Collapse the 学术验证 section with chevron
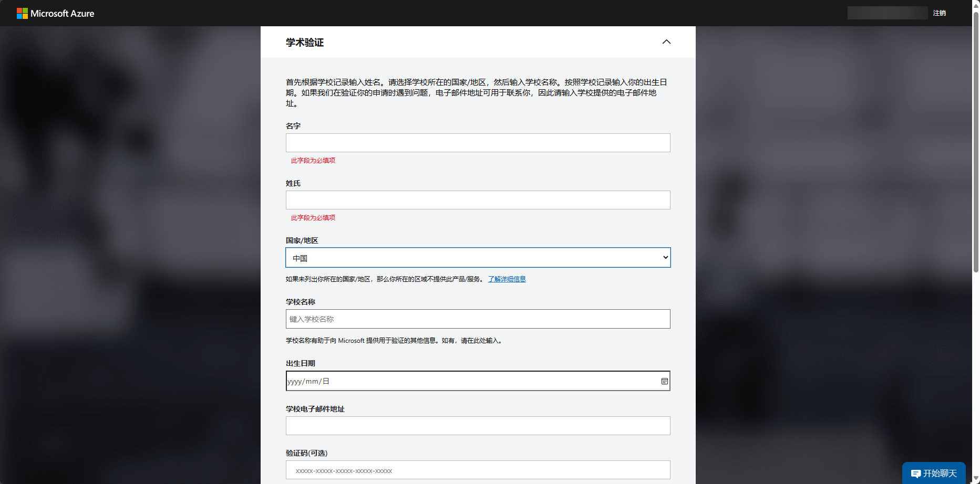The width and height of the screenshot is (980, 484). 666,42
